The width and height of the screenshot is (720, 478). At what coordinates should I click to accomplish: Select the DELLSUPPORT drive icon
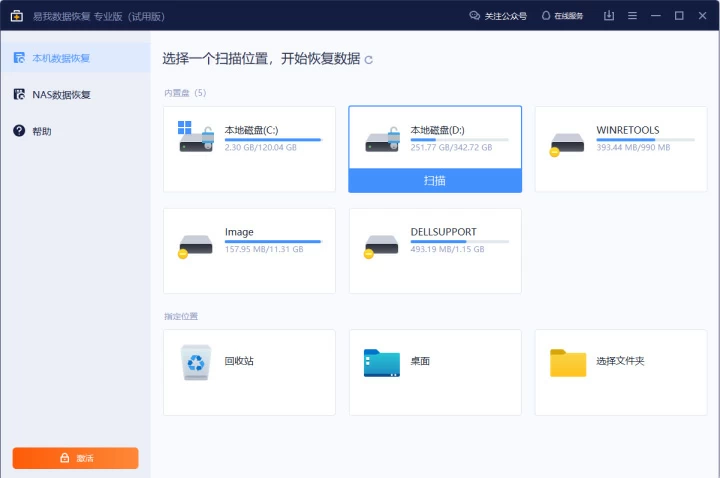[x=381, y=247]
